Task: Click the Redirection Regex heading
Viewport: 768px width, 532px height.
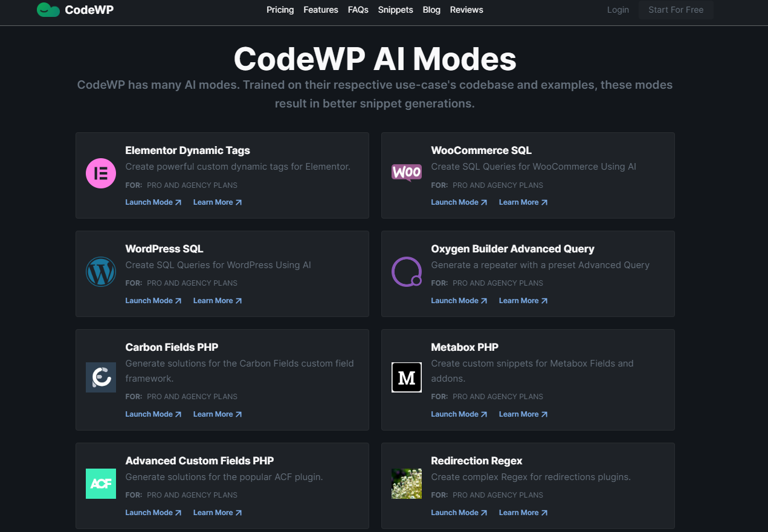Action: (477, 461)
